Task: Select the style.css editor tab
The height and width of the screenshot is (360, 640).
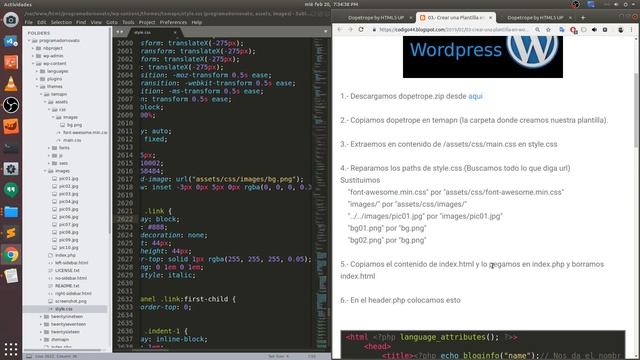Action: (x=152, y=32)
